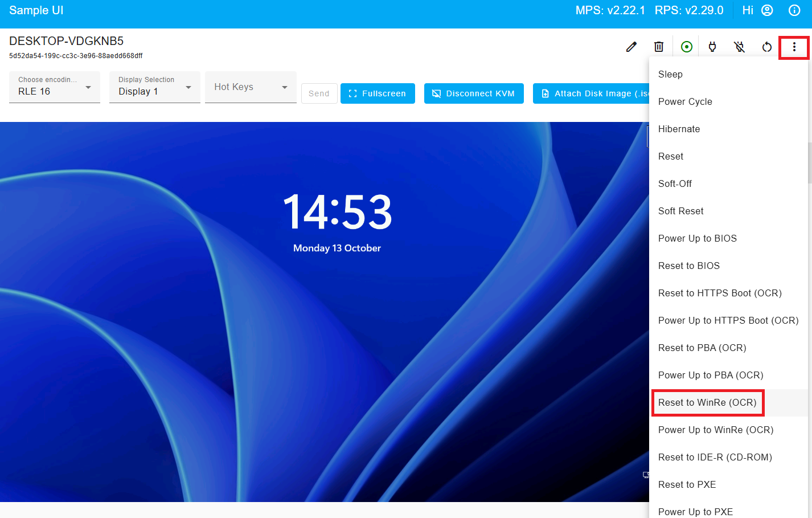Screen dimensions: 812x518
Task: Click the circular restart icon
Action: pos(766,47)
